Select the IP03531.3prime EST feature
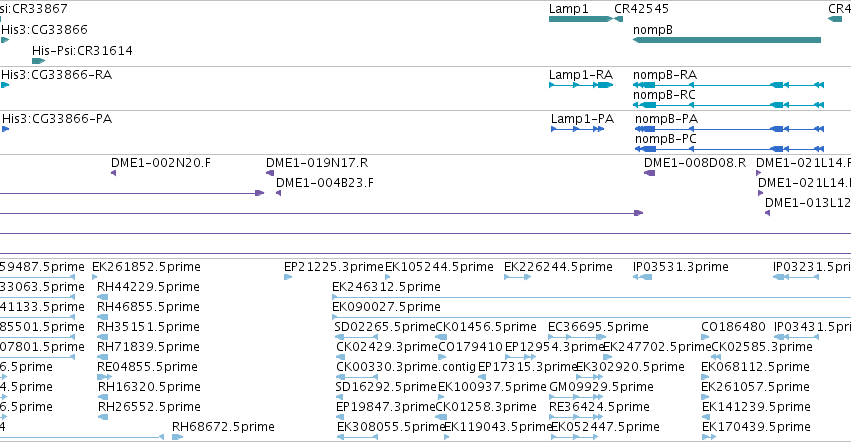This screenshot has width=851, height=442. (642, 277)
